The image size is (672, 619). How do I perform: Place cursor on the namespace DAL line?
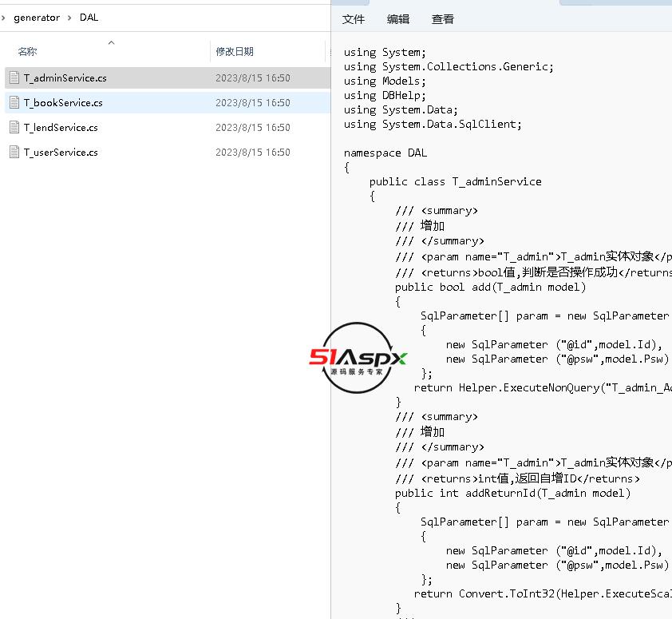(385, 153)
